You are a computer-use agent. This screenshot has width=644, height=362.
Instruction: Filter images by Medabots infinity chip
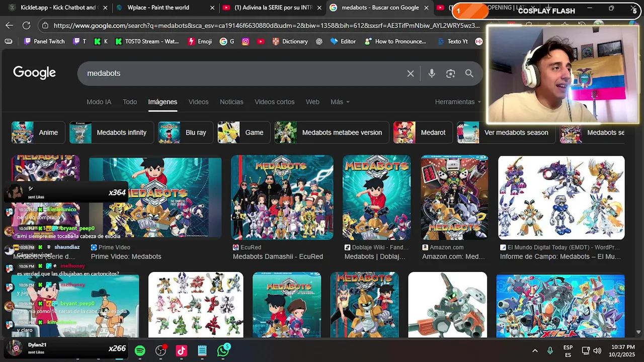point(111,133)
